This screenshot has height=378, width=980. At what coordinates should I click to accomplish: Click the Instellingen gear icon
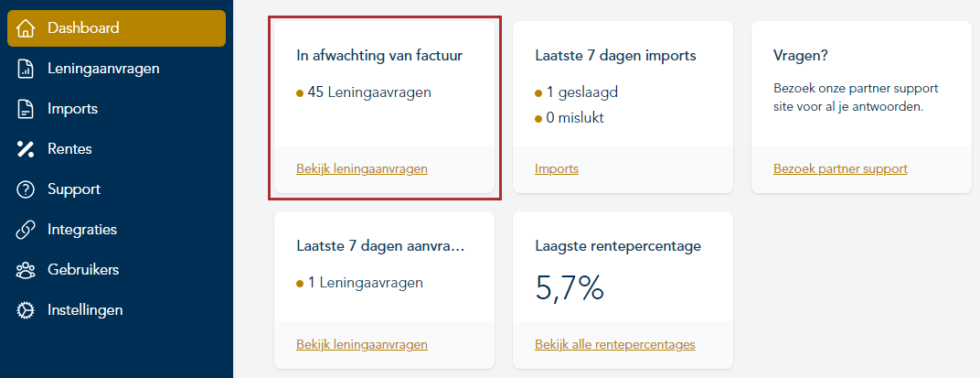pyautogui.click(x=27, y=310)
